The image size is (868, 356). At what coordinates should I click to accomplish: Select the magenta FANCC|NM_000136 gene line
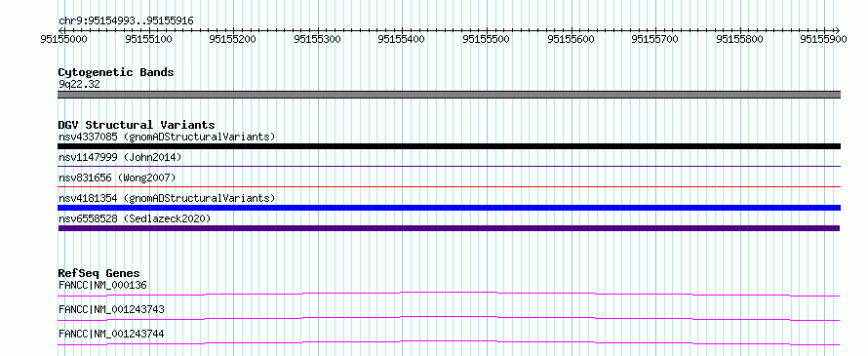pyautogui.click(x=449, y=294)
